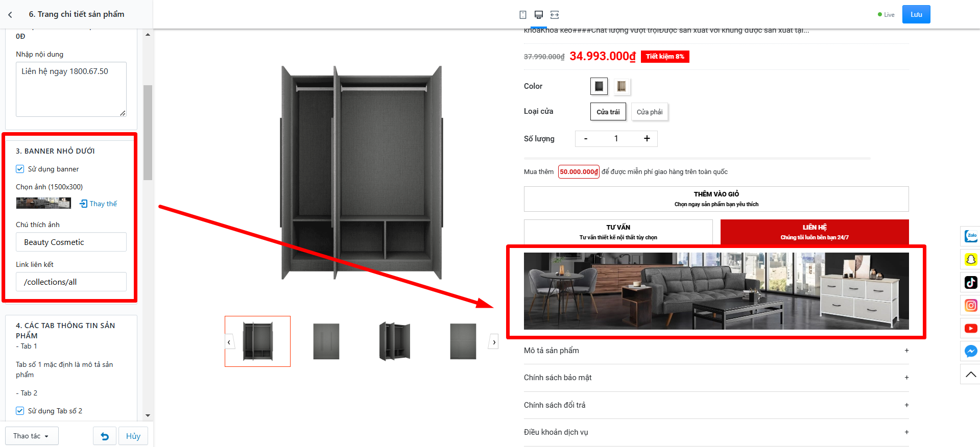Open the Zalo chat icon

click(970, 236)
